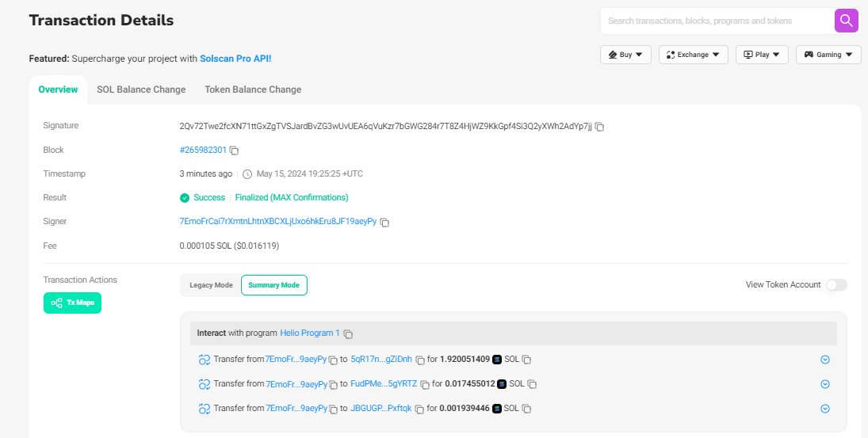Open Helio Program 1 link
This screenshot has height=438, width=868.
point(310,333)
